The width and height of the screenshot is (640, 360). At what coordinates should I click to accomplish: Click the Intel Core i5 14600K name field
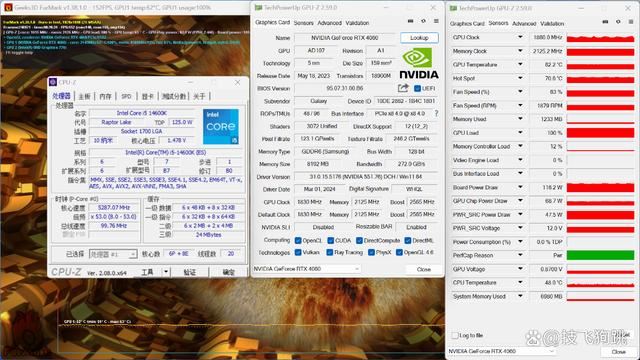[x=142, y=113]
